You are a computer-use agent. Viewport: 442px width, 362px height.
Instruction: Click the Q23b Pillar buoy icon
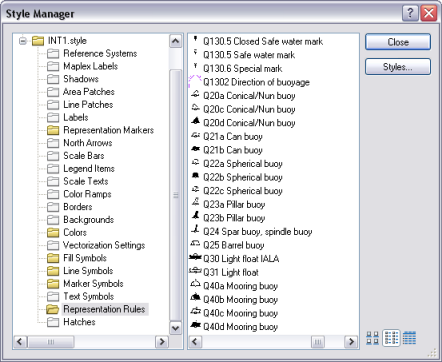(195, 216)
